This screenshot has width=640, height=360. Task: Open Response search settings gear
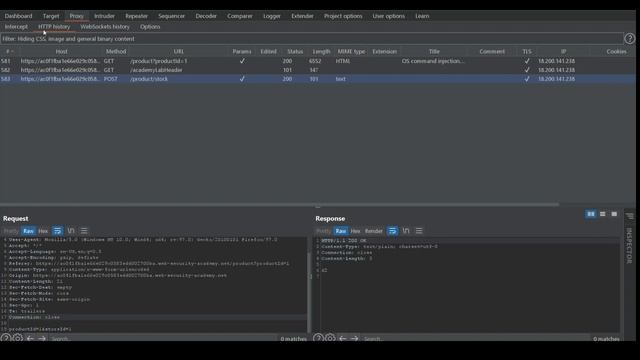[330, 338]
